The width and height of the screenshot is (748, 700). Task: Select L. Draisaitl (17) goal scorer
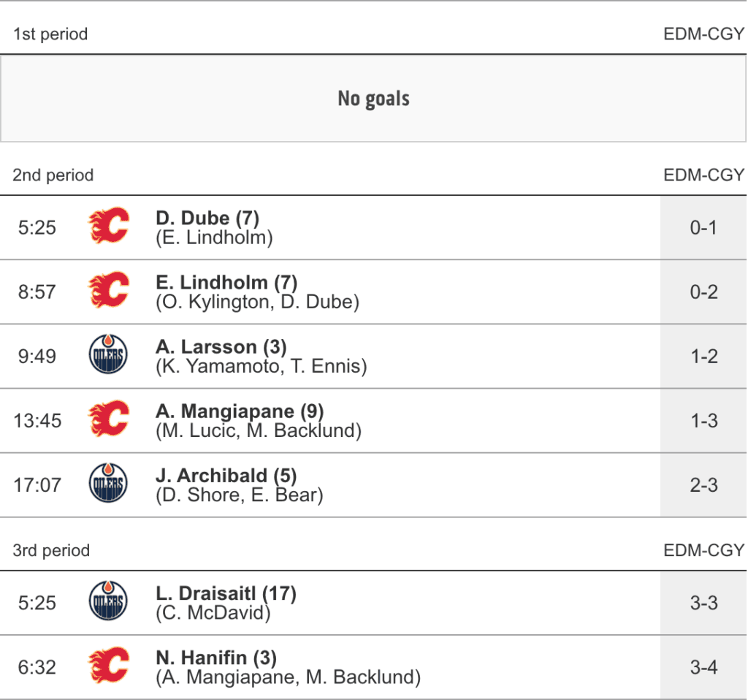[226, 593]
